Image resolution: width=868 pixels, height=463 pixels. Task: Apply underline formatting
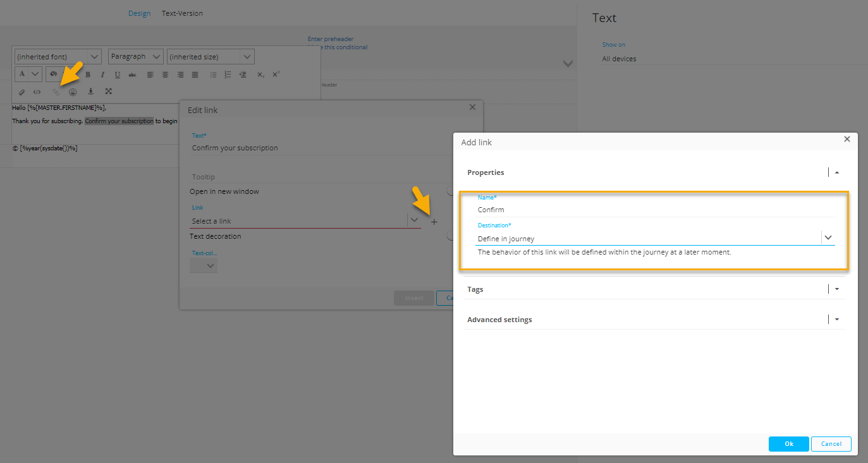[117, 75]
